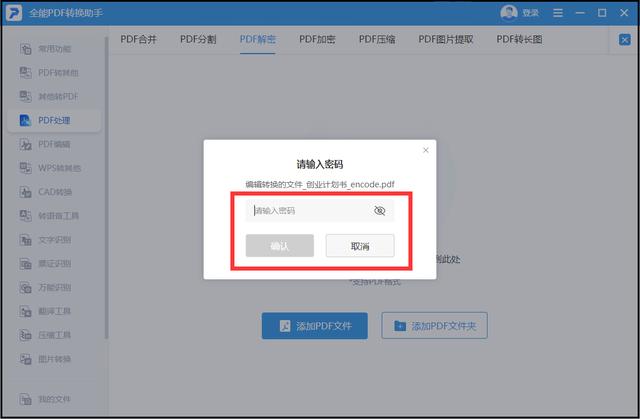
Task: Switch to the PDF分割 tab
Action: pyautogui.click(x=198, y=39)
